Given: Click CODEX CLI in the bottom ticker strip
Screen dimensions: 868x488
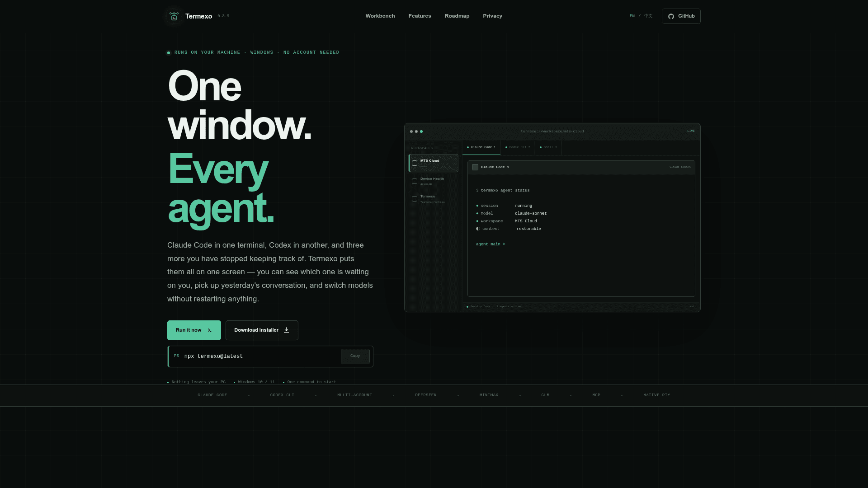Looking at the screenshot, I should [x=282, y=395].
